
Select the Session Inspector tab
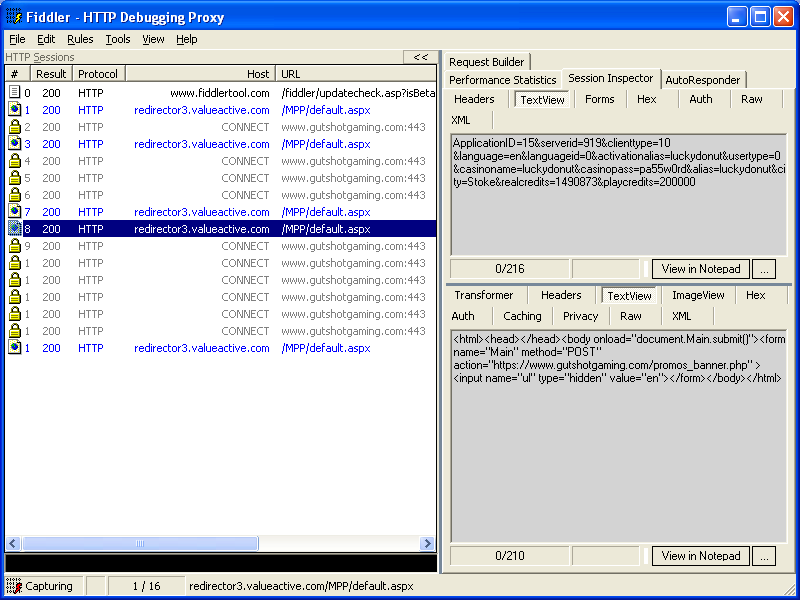pyautogui.click(x=611, y=78)
